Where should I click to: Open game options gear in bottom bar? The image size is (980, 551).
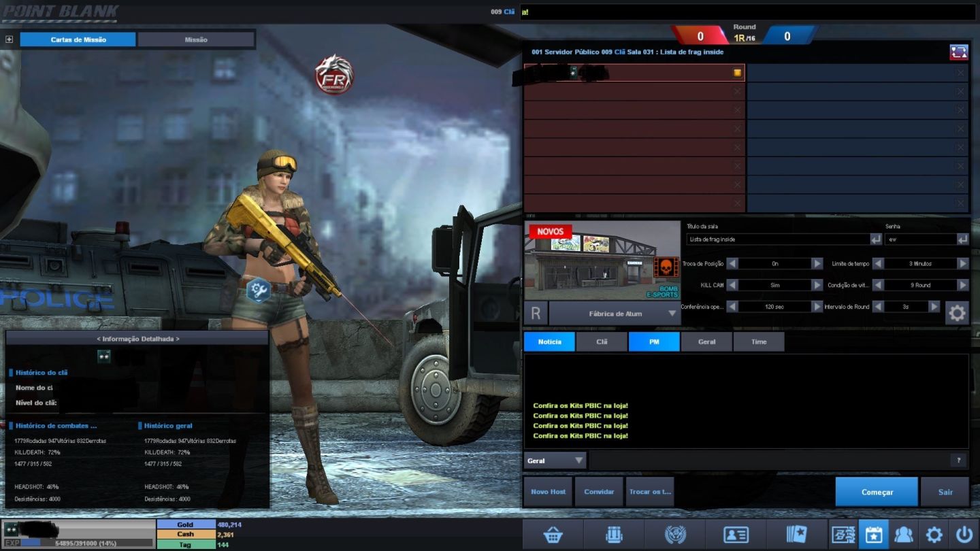(934, 535)
